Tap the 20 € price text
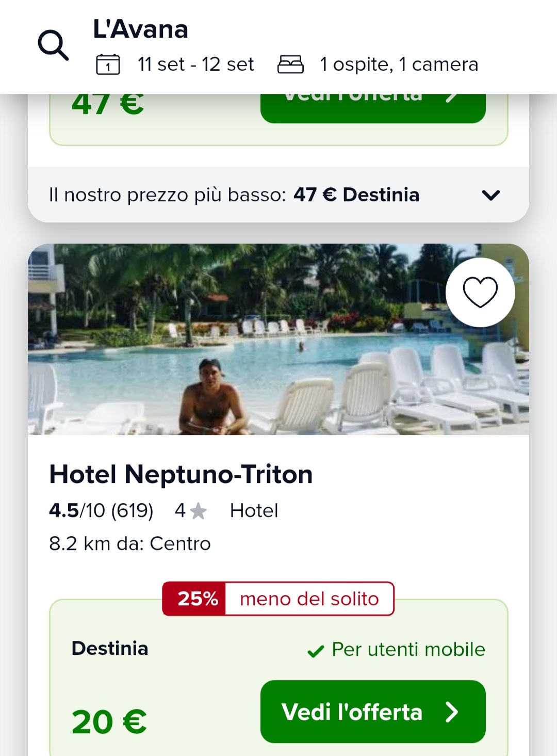 pyautogui.click(x=109, y=721)
